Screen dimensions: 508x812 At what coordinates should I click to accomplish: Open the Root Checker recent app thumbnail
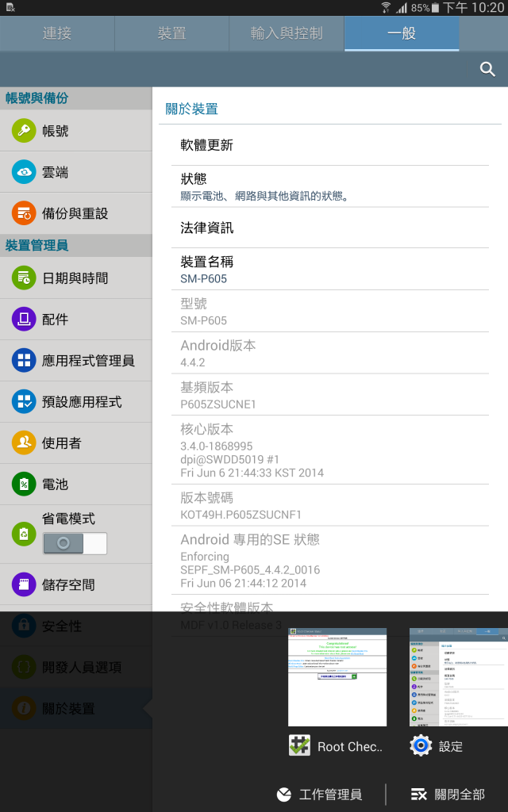337,677
